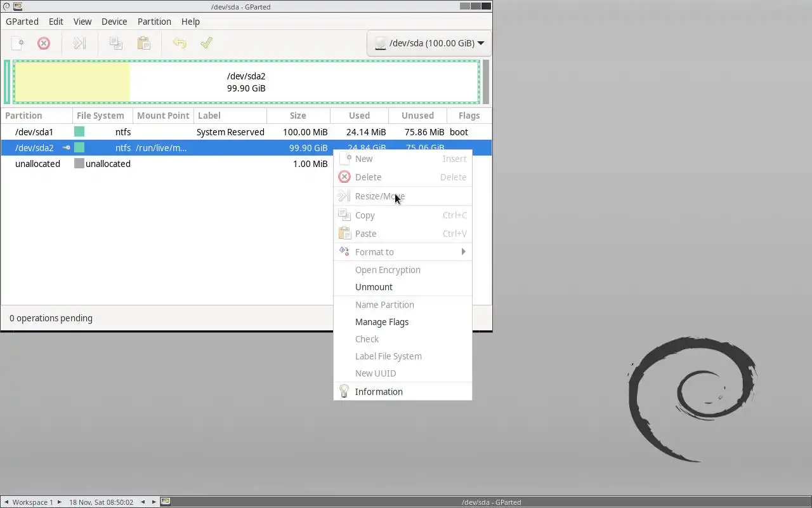Choose Manage Flags in the context menu
The height and width of the screenshot is (508, 812).
403,322
